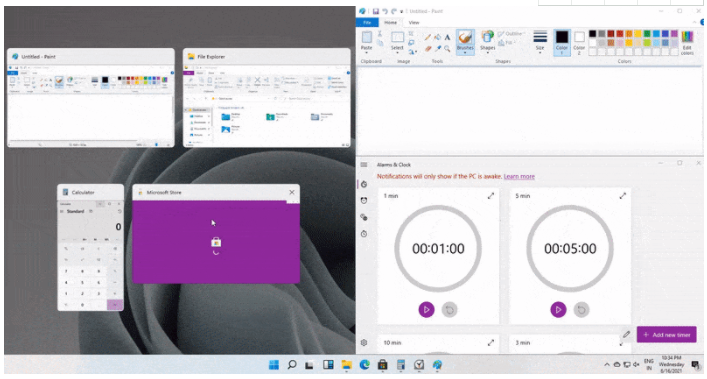Start the 1 min timer

pos(427,310)
